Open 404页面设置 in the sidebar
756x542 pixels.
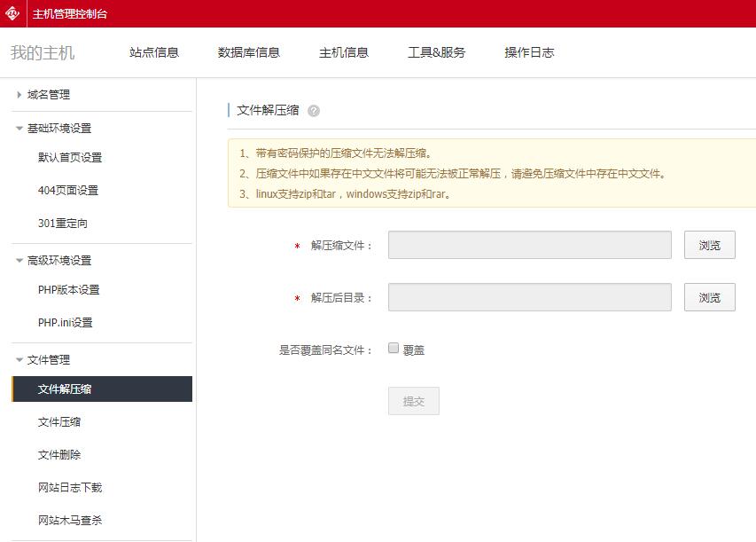point(68,190)
